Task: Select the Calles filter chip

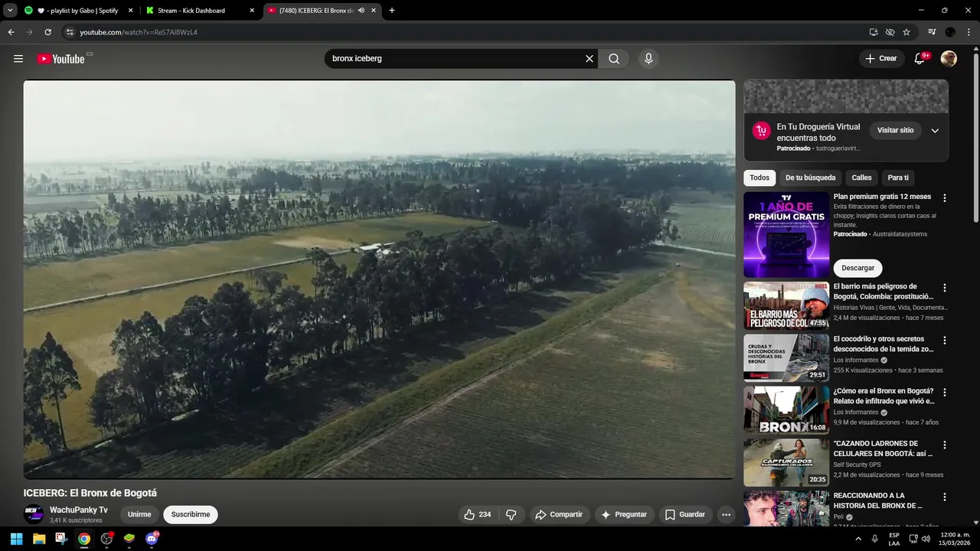Action: coord(861,178)
